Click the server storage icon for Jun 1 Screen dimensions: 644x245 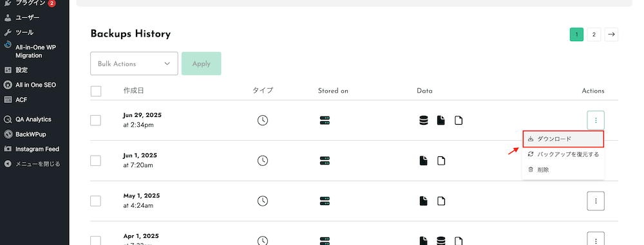coord(325,161)
